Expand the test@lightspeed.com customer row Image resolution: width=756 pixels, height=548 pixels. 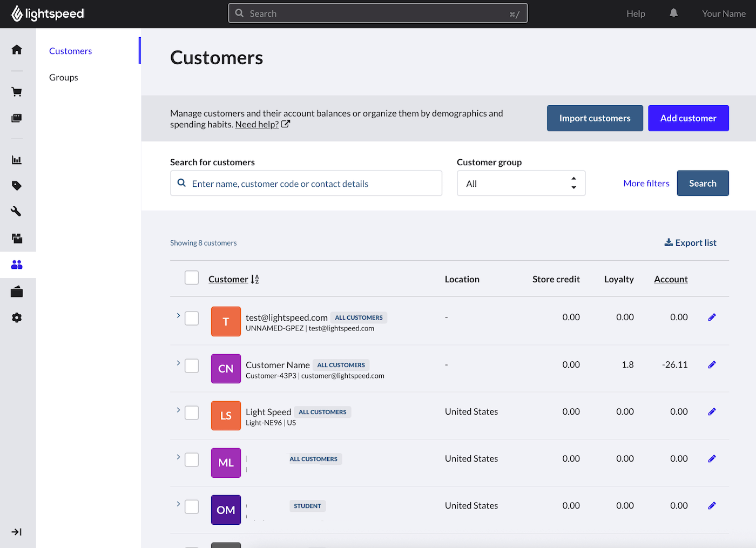[178, 315]
